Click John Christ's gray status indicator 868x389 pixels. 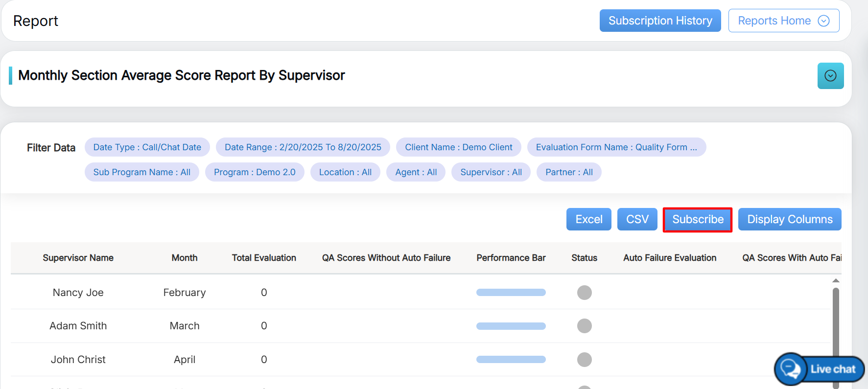(584, 360)
